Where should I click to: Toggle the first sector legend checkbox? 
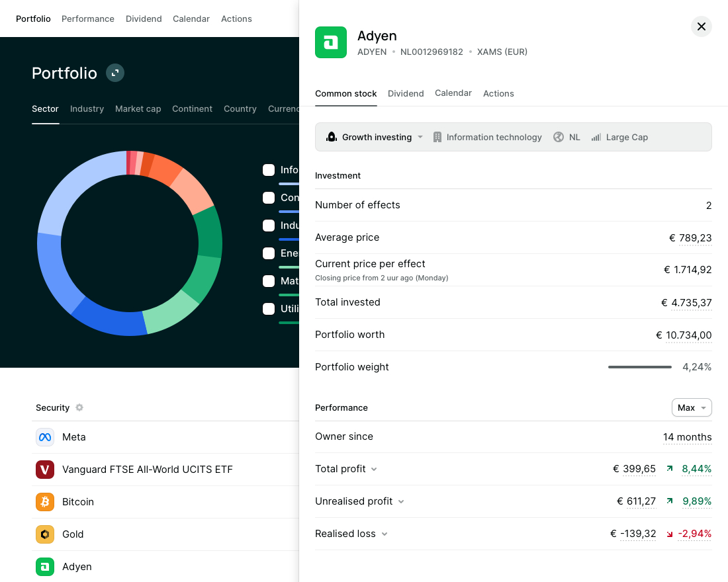tap(269, 170)
